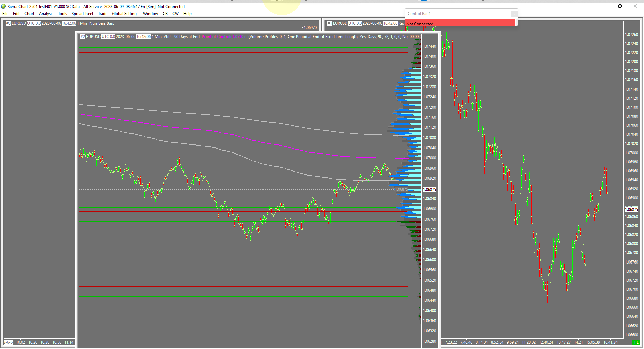Screen dimensions: 644x349
Task: Click the 1.06600 price level in chart #1 scale
Action: (x=632, y=335)
